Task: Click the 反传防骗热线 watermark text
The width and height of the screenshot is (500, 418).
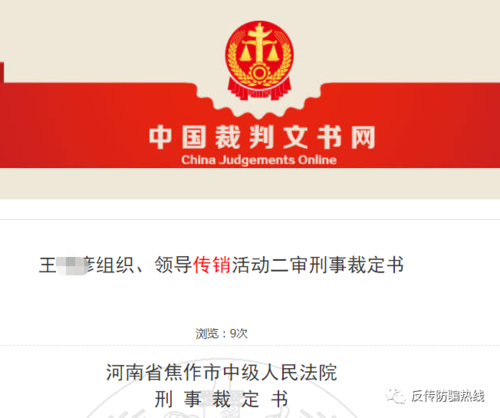Action: pos(447,396)
